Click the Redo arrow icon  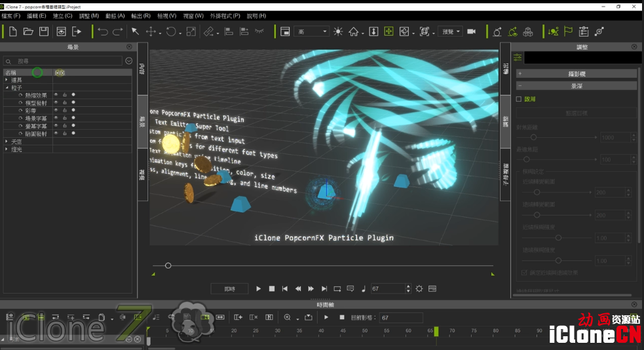click(x=118, y=31)
